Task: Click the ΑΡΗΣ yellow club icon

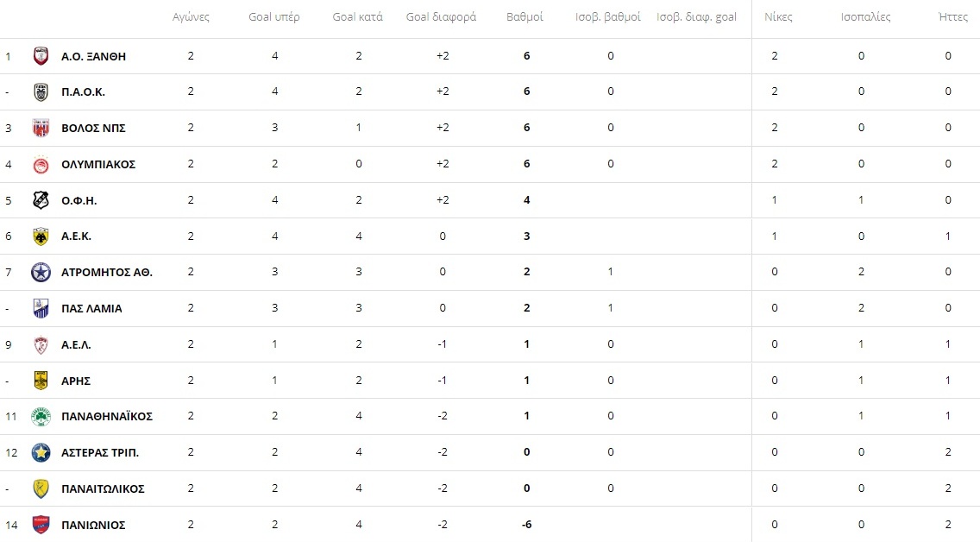Action: tap(41, 381)
